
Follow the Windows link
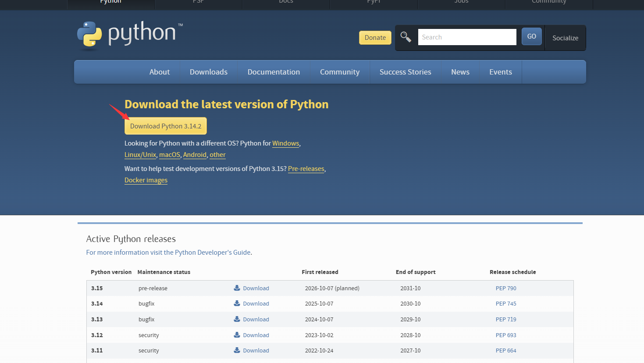286,143
